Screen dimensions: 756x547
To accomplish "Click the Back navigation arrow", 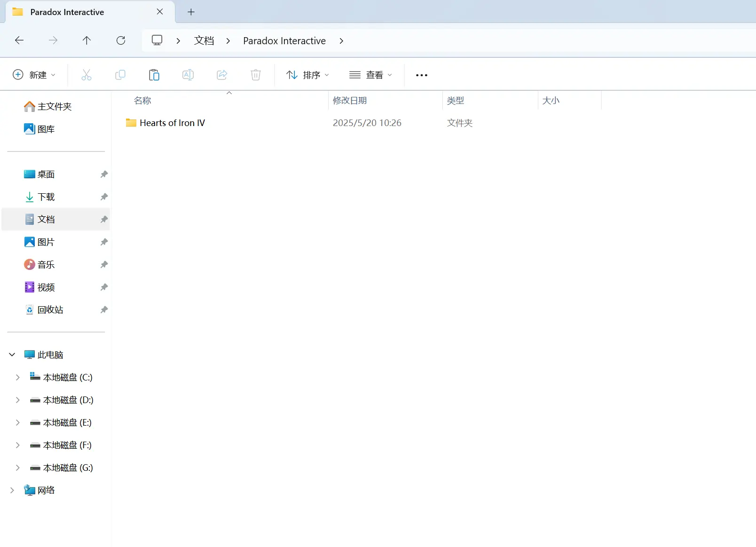I will (19, 40).
